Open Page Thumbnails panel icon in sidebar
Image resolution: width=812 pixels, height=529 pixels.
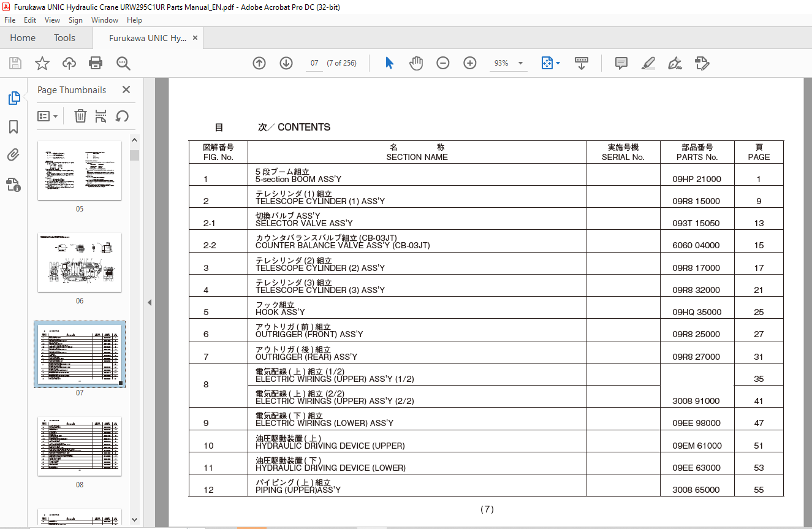point(13,98)
